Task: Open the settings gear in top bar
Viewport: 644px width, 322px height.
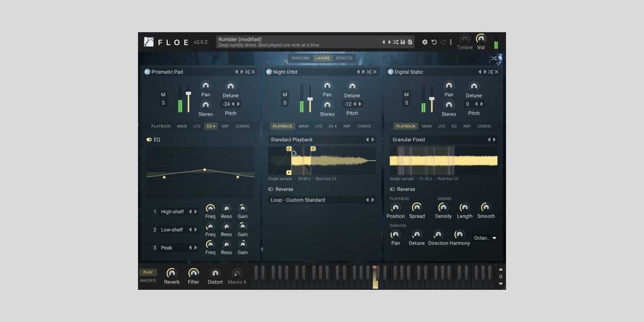Action: click(x=425, y=42)
